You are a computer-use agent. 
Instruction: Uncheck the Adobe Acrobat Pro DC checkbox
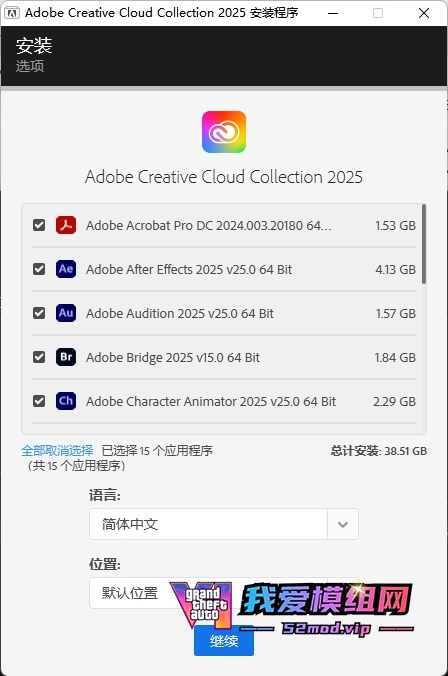[39, 225]
